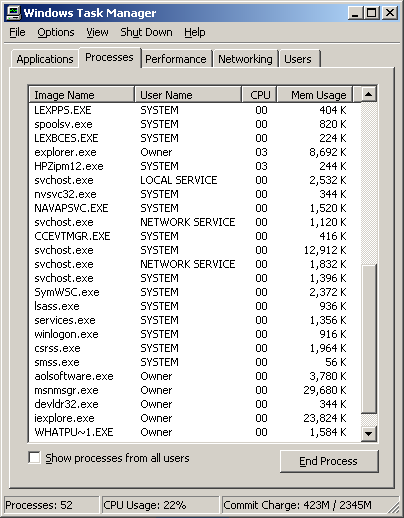Screen dimensions: 404x518
Task: Click the scroll down arrow in process list
Action: (368, 434)
